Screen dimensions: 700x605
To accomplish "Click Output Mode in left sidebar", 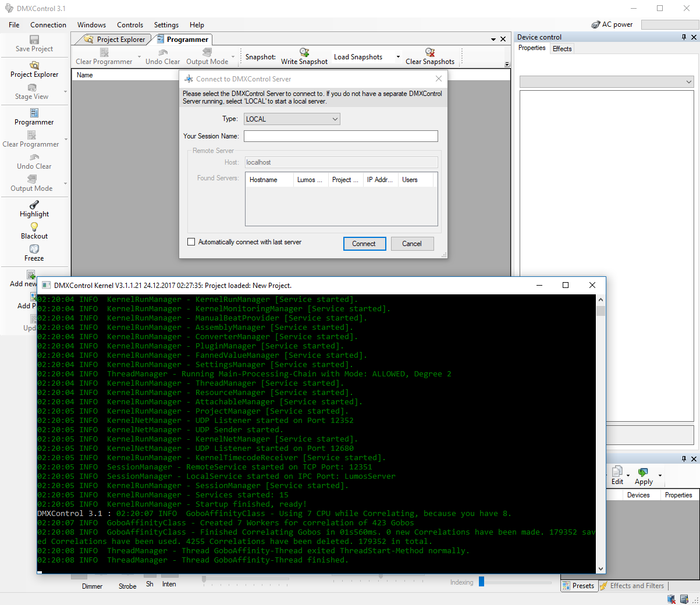I will point(31,184).
